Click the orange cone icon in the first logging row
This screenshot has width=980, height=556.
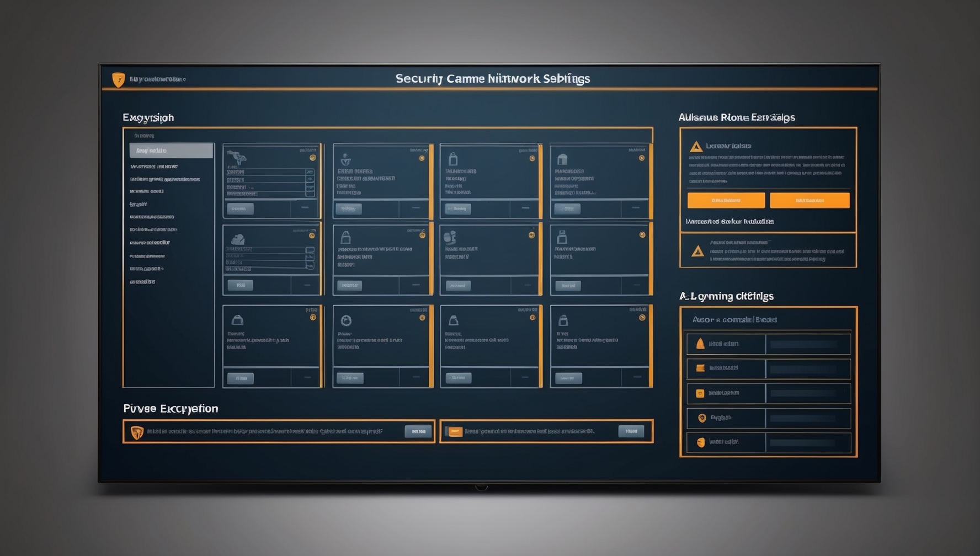(x=700, y=344)
